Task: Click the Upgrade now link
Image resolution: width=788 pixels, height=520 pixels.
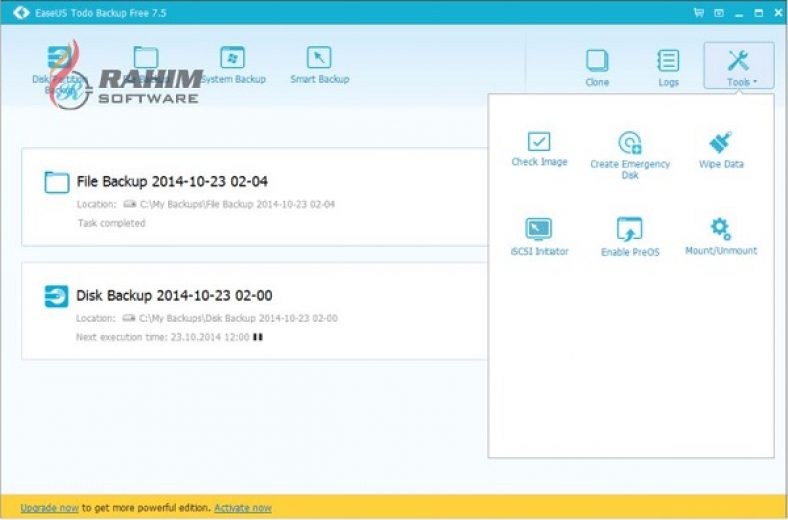Action: (49, 508)
